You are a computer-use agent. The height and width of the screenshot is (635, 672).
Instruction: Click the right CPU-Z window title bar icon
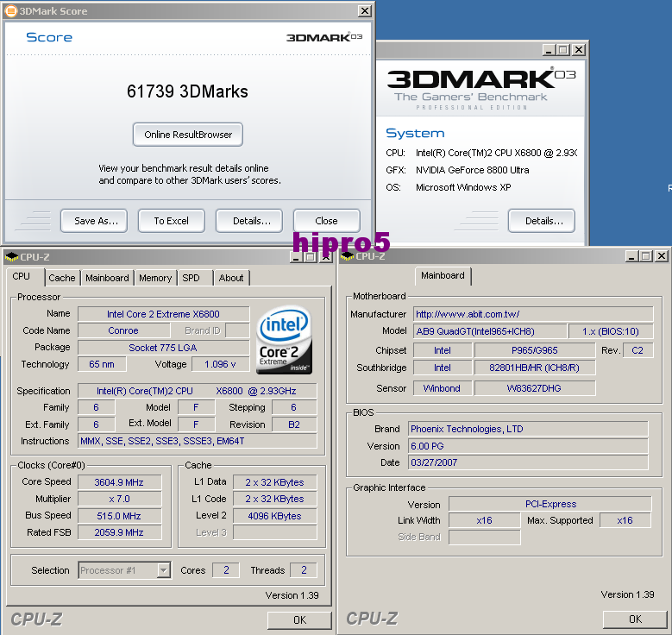[347, 256]
